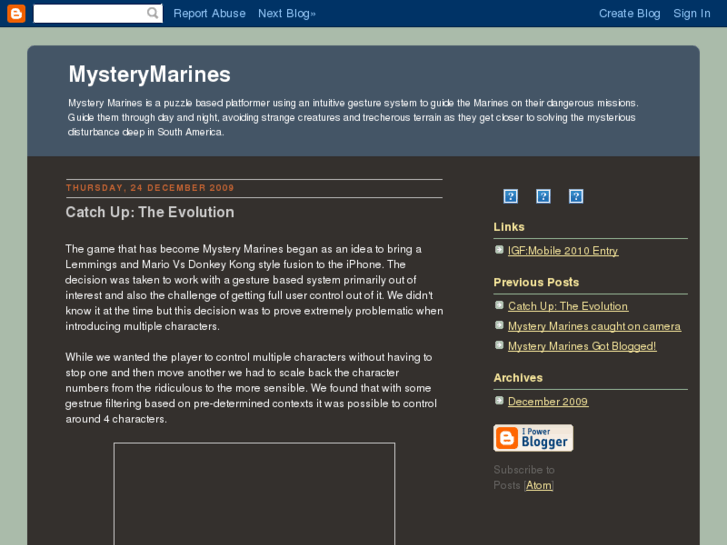Screen dimensions: 727x545
Task: Open Catch Up: The Evolution sidebar link
Action: tap(568, 306)
